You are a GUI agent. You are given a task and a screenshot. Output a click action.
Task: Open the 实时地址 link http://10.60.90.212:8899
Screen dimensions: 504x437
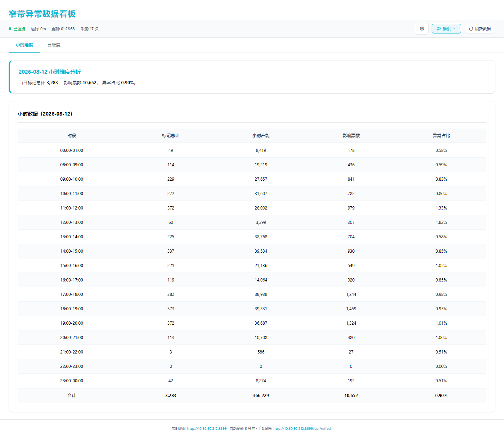click(207, 429)
